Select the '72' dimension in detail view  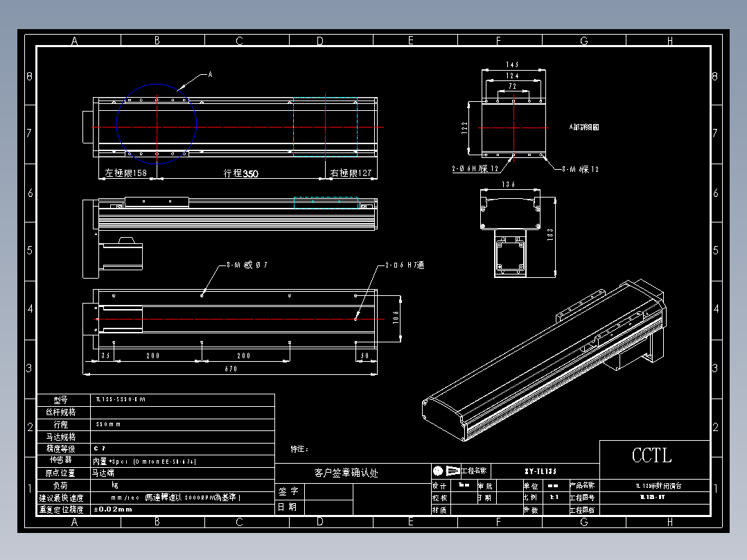coord(513,86)
